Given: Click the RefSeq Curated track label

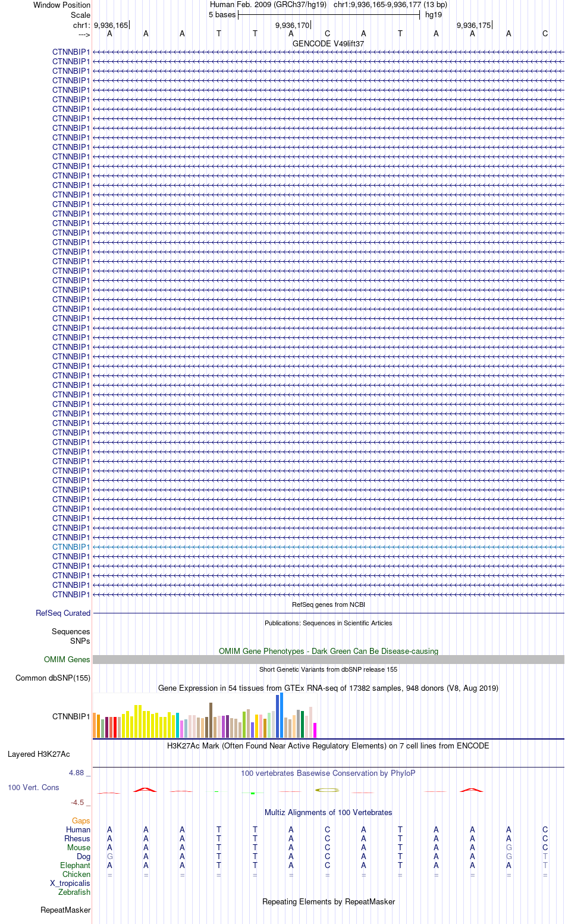Looking at the screenshot, I should 63,613.
